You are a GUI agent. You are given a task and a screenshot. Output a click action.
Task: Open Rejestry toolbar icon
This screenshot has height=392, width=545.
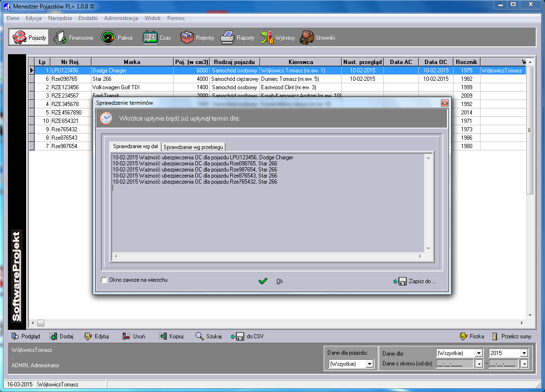[x=187, y=38]
